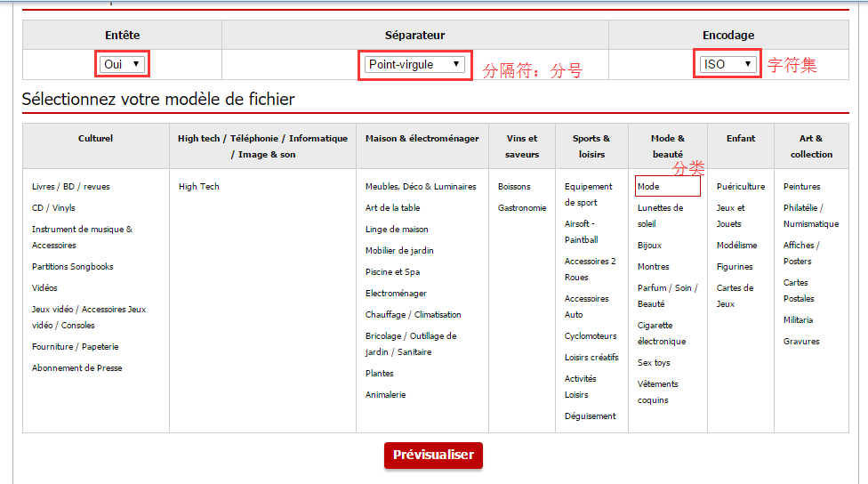This screenshot has height=484, width=868.
Task: Open the Encodage ISO dropdown
Action: [x=727, y=64]
